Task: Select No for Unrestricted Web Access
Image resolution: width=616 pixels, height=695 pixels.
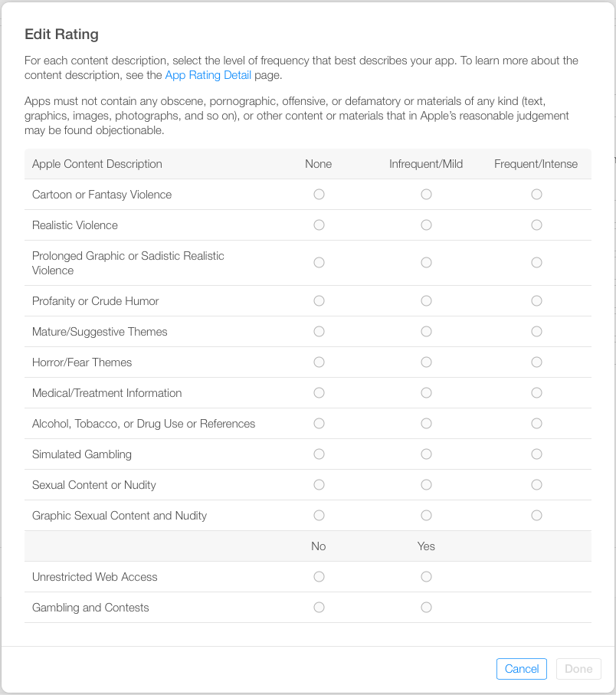Action: 319,577
